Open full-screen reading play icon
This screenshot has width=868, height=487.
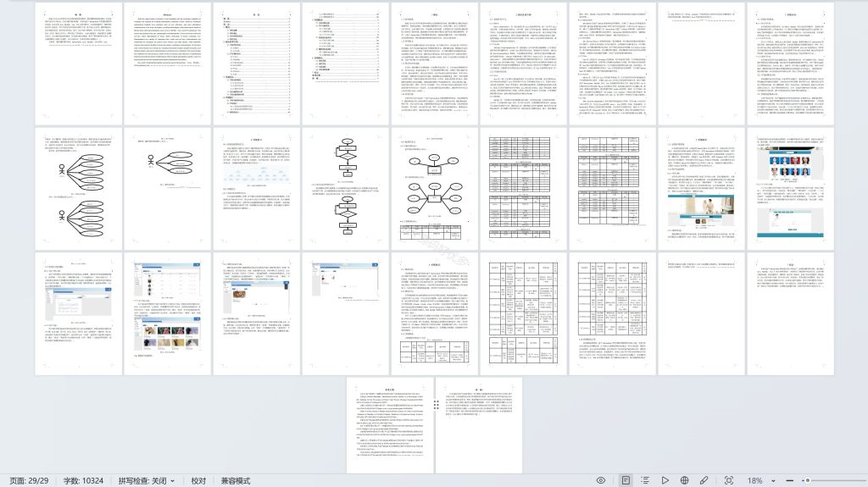(x=665, y=480)
